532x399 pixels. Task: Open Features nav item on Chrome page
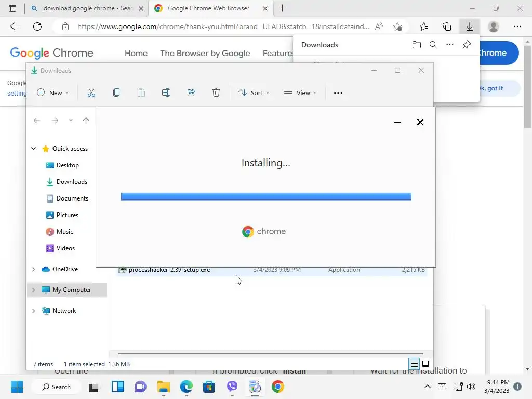(x=277, y=54)
